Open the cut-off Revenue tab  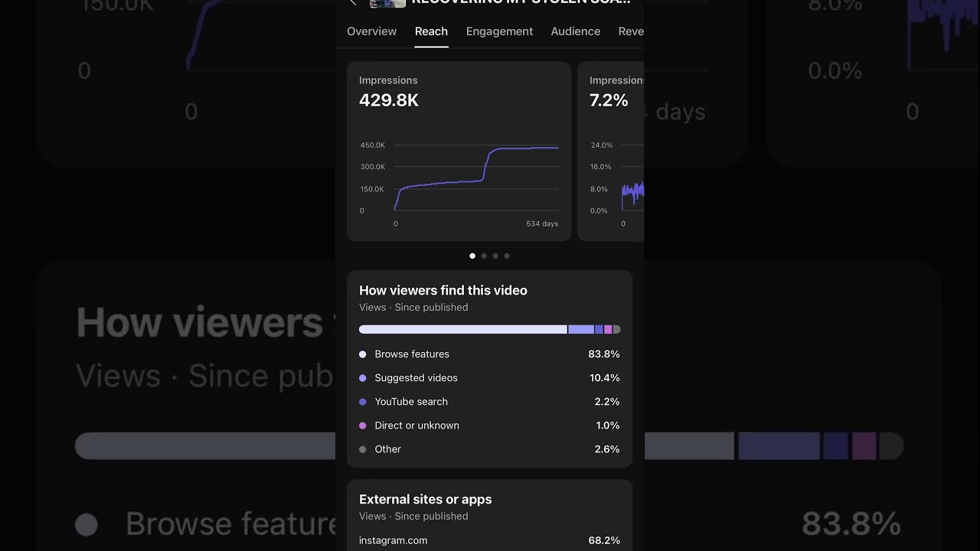coord(631,31)
